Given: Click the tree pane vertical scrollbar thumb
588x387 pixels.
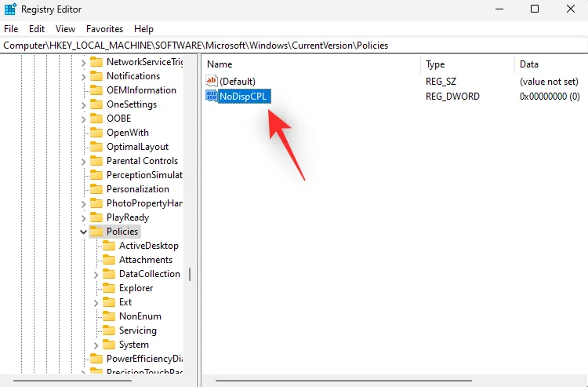Looking at the screenshot, I should click(190, 274).
